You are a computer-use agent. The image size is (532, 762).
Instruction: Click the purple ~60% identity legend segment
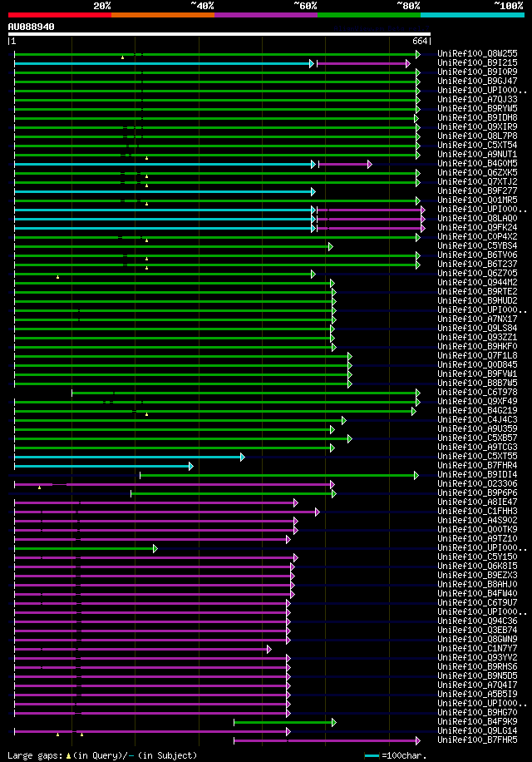[266, 15]
